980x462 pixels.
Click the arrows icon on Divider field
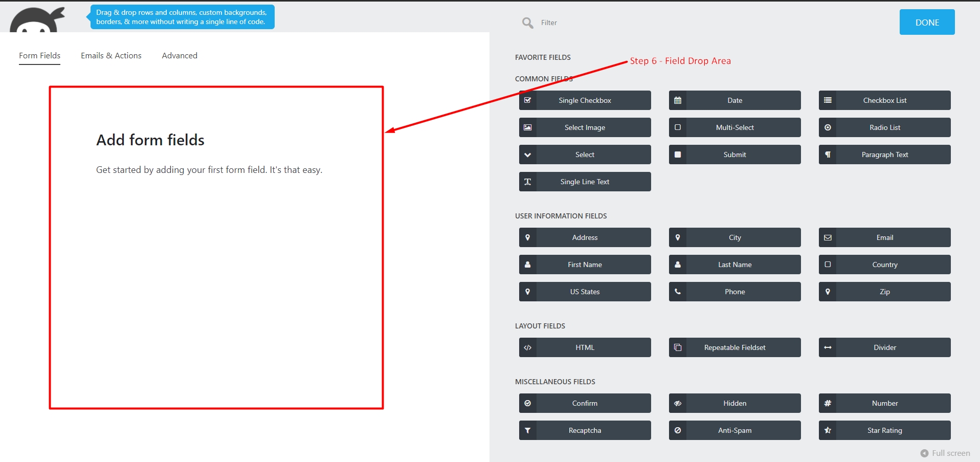827,347
